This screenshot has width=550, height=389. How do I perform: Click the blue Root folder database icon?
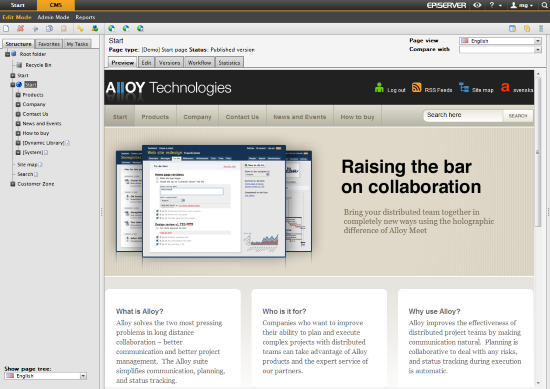[x=14, y=54]
